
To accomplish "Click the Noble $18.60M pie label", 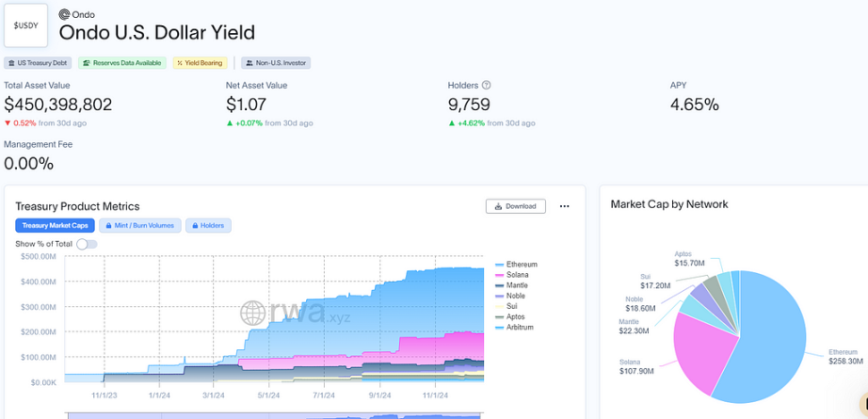I will 641,303.
